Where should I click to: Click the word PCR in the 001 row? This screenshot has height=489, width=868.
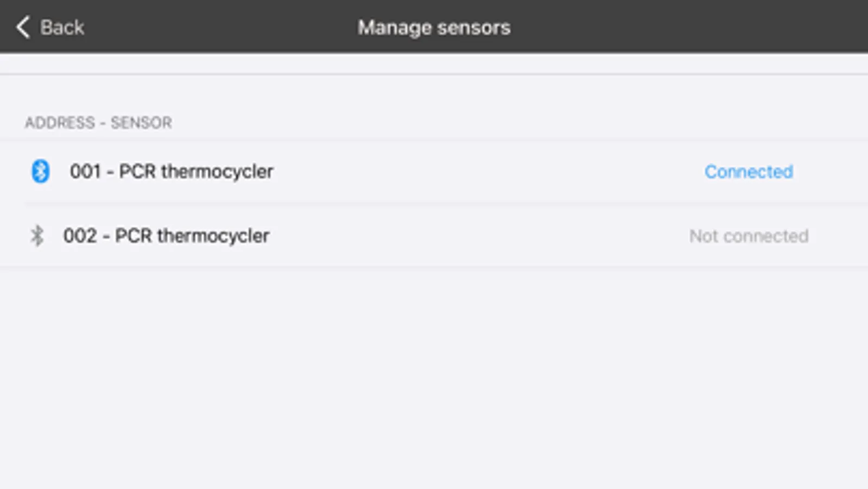137,172
